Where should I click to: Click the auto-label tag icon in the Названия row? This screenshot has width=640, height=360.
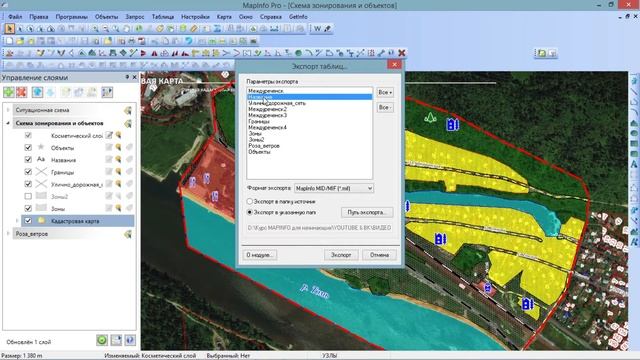tap(129, 160)
